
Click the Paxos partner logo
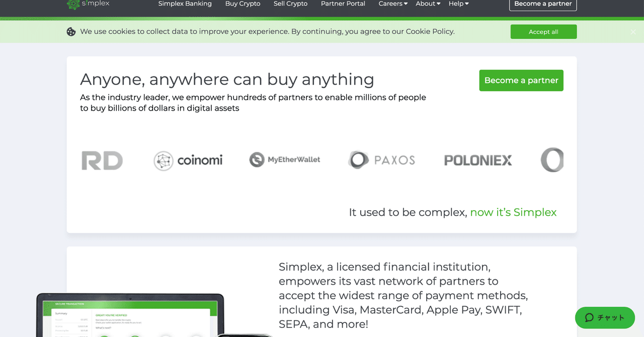click(381, 160)
